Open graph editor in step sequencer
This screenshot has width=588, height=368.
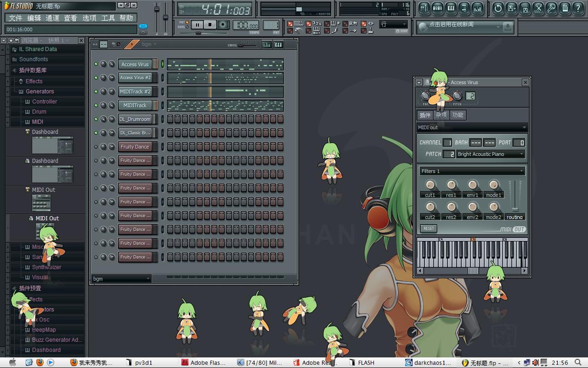[x=266, y=45]
